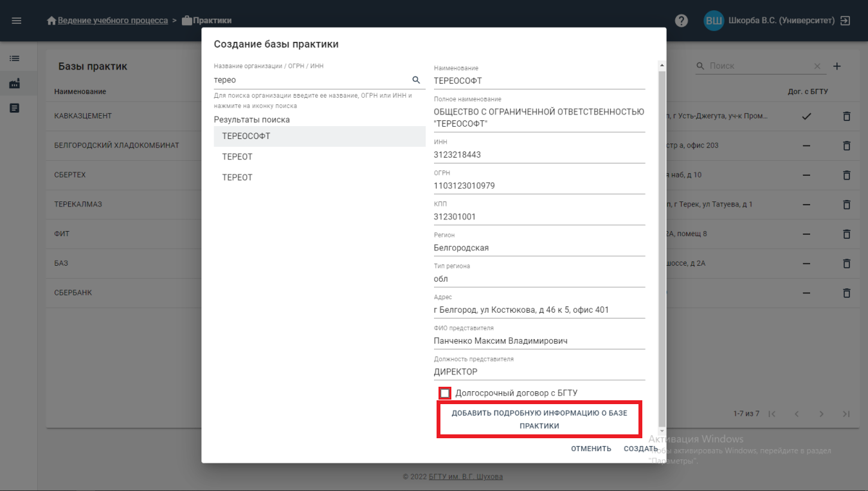Image resolution: width=868 pixels, height=491 pixels.
Task: Click the ФИТ table cell
Action: tap(62, 234)
